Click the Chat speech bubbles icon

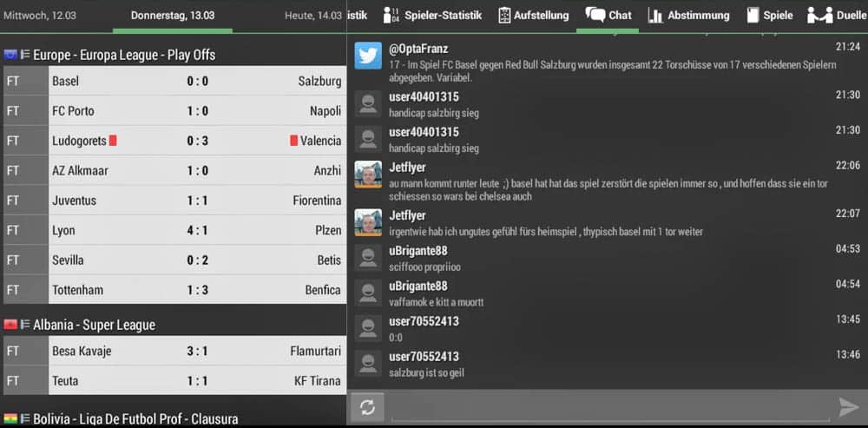[x=595, y=15]
